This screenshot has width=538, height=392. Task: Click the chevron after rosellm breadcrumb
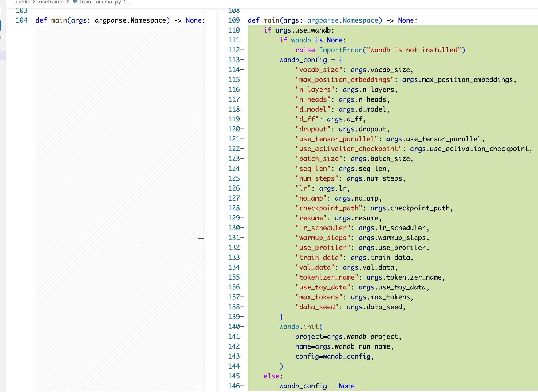[34, 2]
